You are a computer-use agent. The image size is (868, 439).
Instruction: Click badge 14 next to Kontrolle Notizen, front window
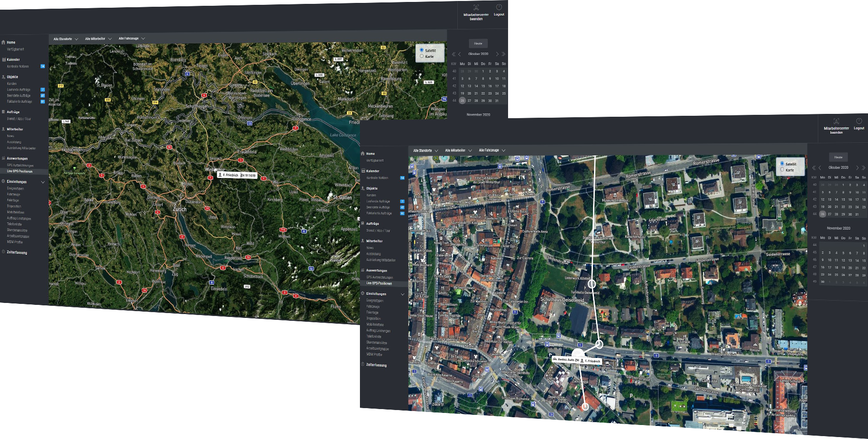coord(402,178)
